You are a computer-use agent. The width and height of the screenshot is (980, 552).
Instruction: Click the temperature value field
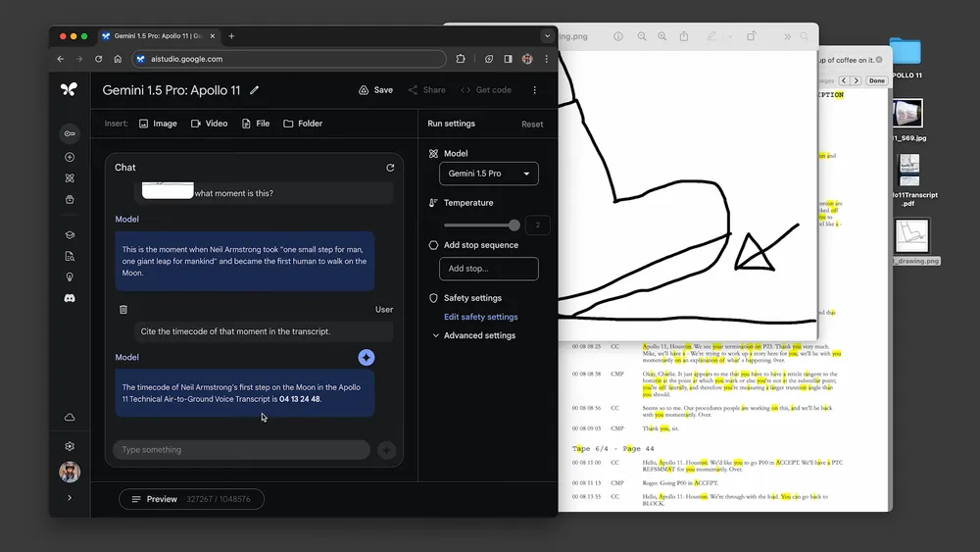(x=537, y=226)
